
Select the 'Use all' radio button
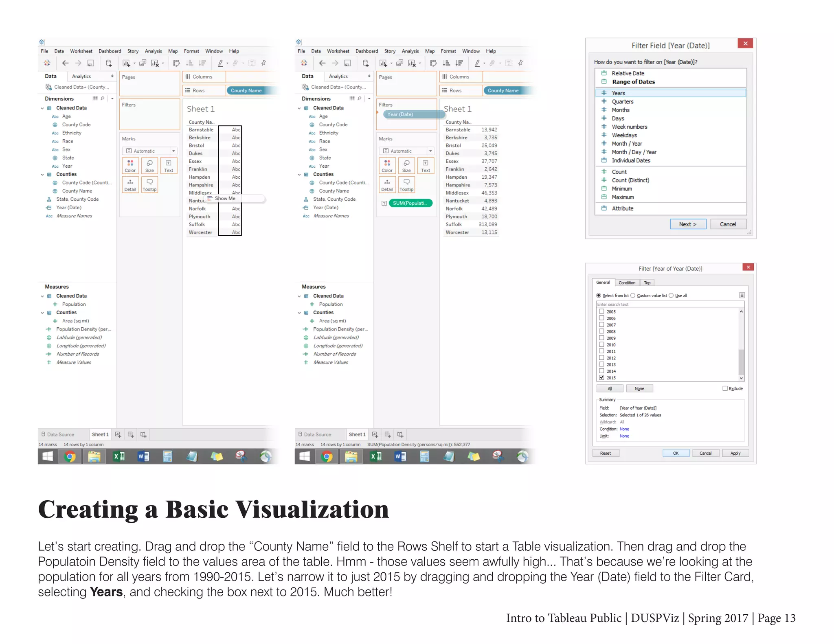(671, 296)
